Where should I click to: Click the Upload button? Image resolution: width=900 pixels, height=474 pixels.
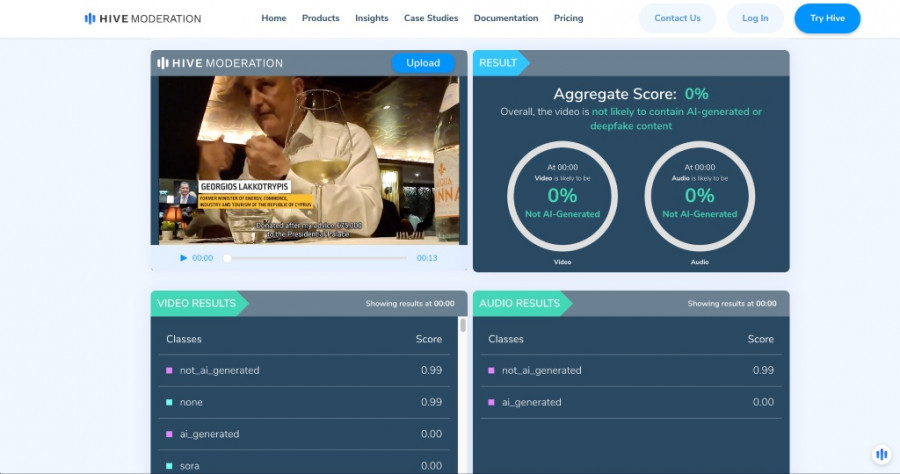point(423,63)
